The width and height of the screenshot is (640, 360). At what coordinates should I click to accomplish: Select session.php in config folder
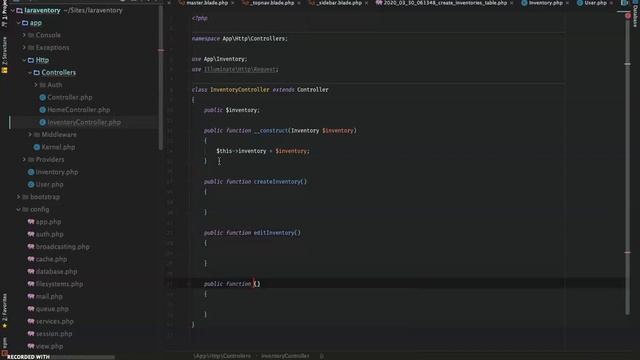pyautogui.click(x=53, y=334)
